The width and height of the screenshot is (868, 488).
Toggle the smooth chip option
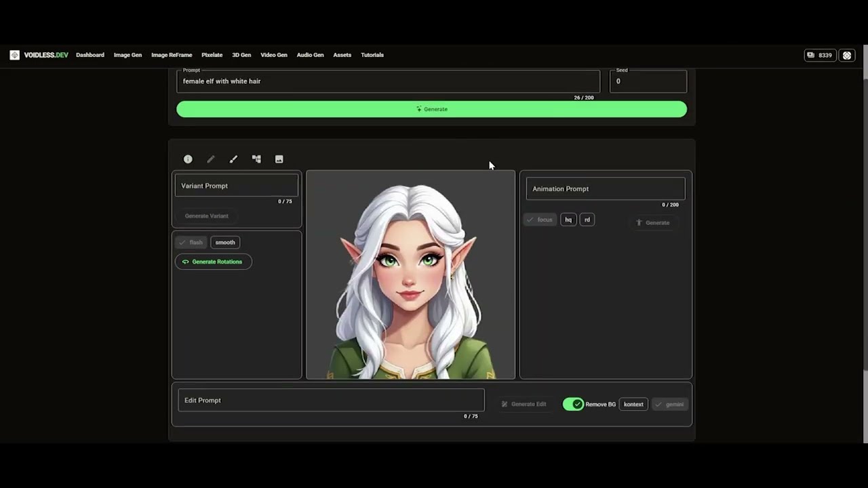225,242
